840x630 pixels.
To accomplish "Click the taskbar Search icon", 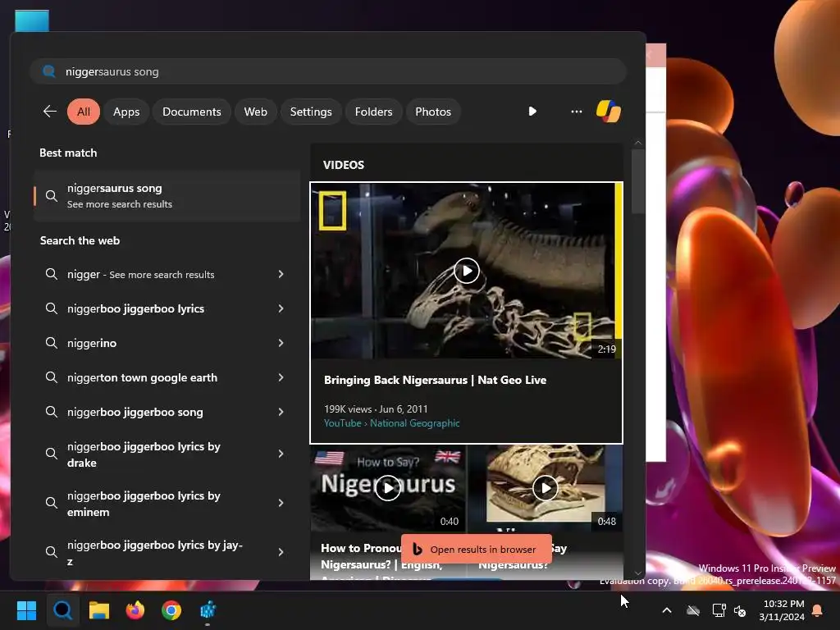I will click(x=62, y=610).
